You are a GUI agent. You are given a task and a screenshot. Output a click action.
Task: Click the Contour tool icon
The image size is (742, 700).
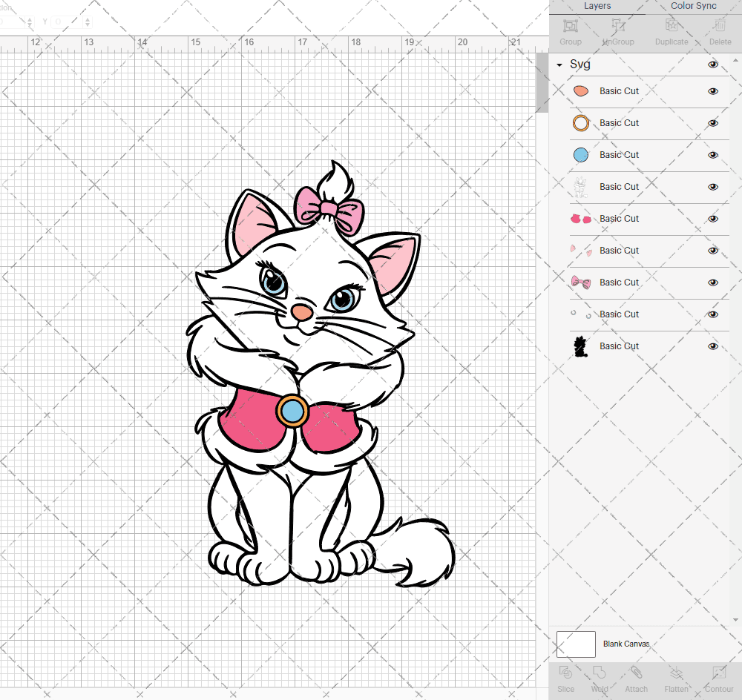(719, 673)
